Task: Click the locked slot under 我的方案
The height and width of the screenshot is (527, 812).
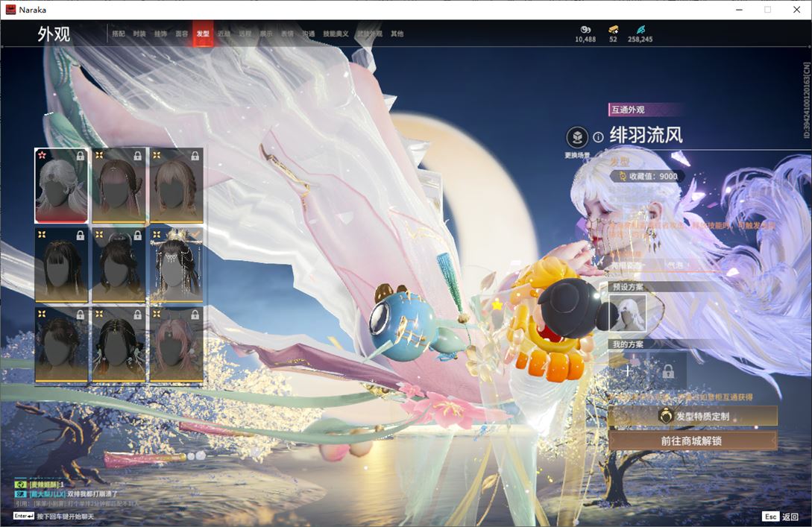Action: tap(667, 370)
